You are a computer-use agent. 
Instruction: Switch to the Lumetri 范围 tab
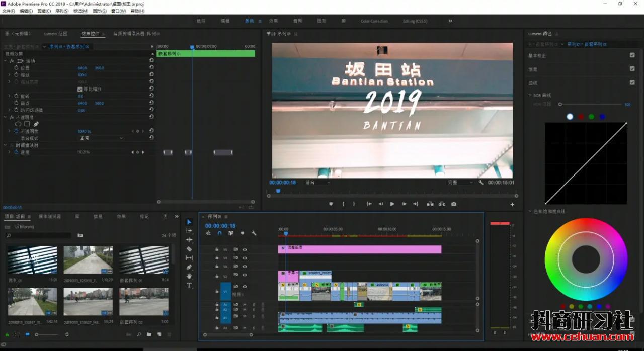[55, 34]
